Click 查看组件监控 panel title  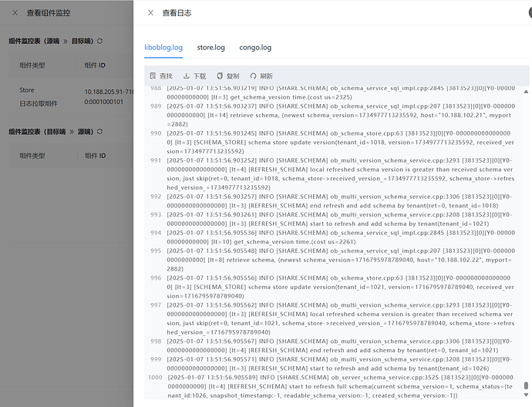point(49,13)
